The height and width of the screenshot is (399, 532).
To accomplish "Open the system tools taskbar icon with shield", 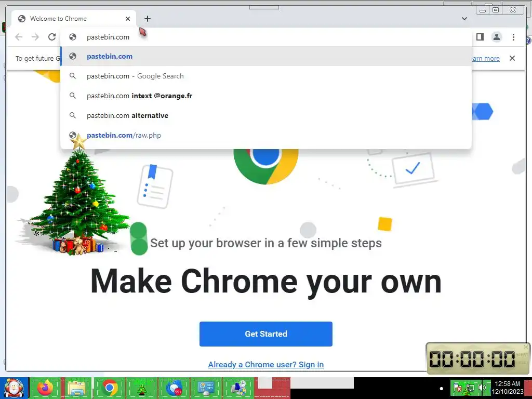I will [238, 388].
